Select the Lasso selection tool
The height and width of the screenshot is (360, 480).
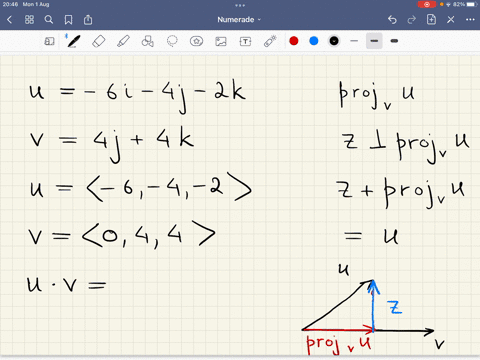point(172,41)
